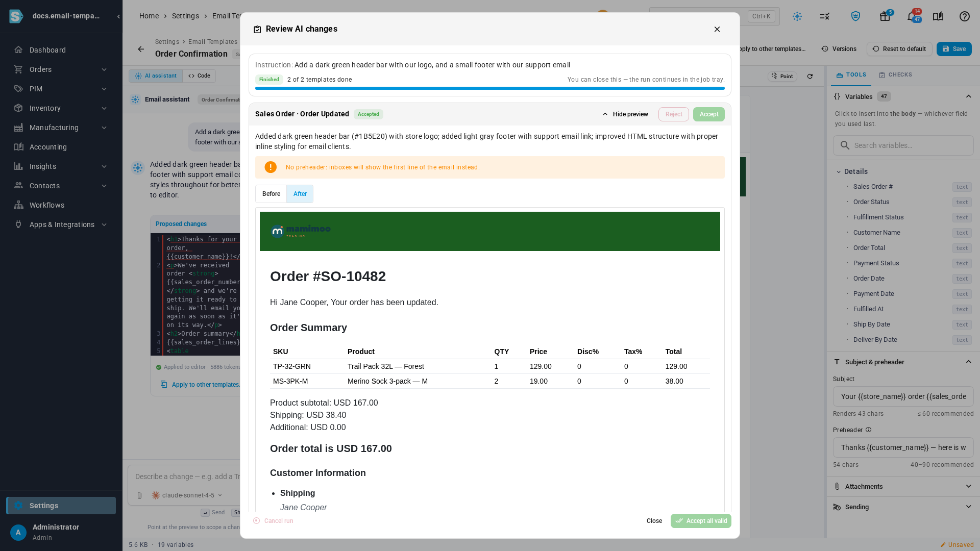The height and width of the screenshot is (551, 980).
Task: Expand Apps & Integrations section
Action: (61, 224)
